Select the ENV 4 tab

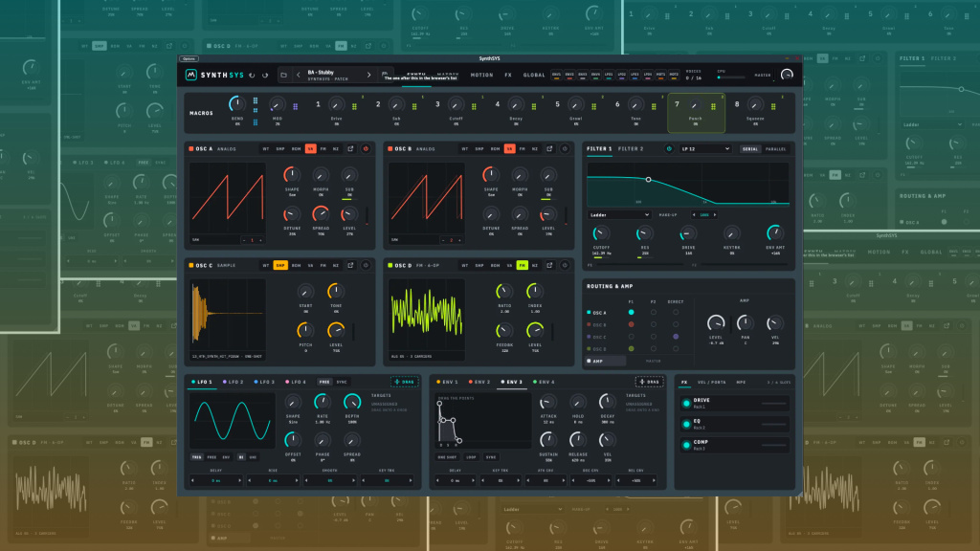(x=544, y=382)
